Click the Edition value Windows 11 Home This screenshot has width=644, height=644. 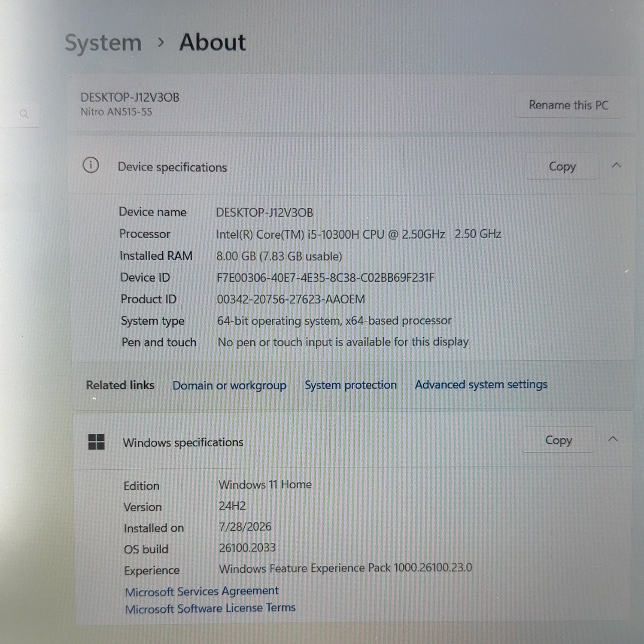click(265, 485)
